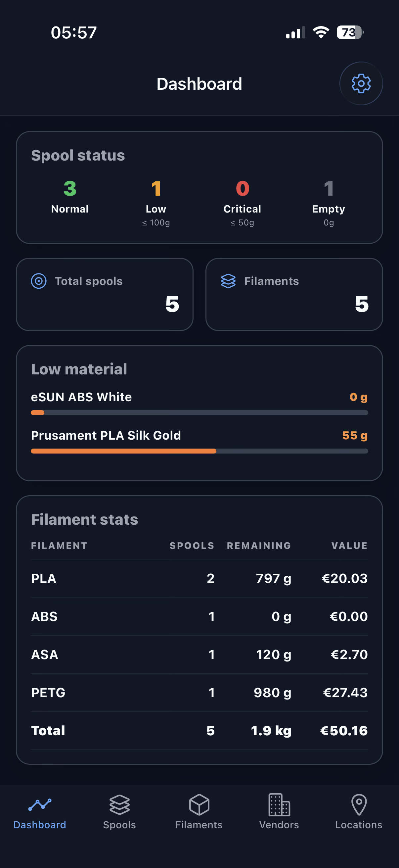Select the Critical spool status count

click(243, 188)
